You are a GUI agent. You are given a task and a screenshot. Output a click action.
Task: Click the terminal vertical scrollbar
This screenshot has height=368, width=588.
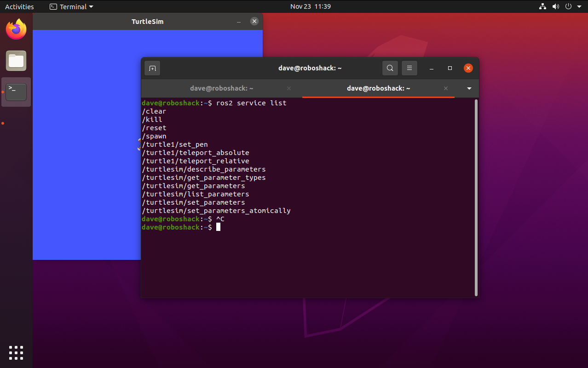(476, 198)
